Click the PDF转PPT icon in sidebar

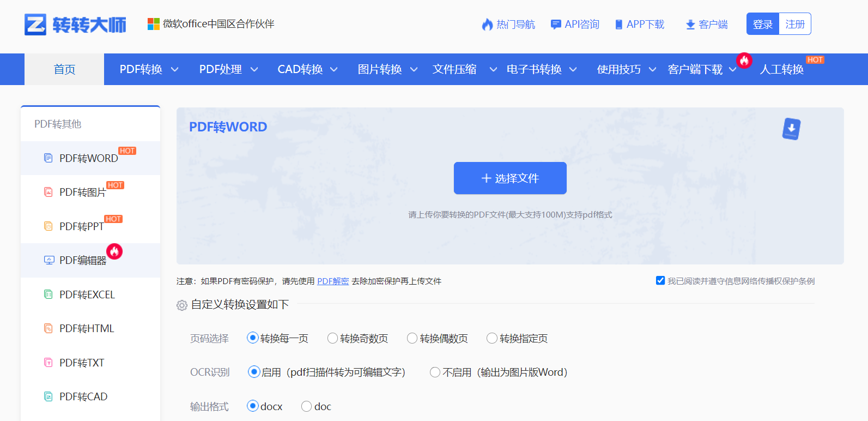[x=48, y=226]
